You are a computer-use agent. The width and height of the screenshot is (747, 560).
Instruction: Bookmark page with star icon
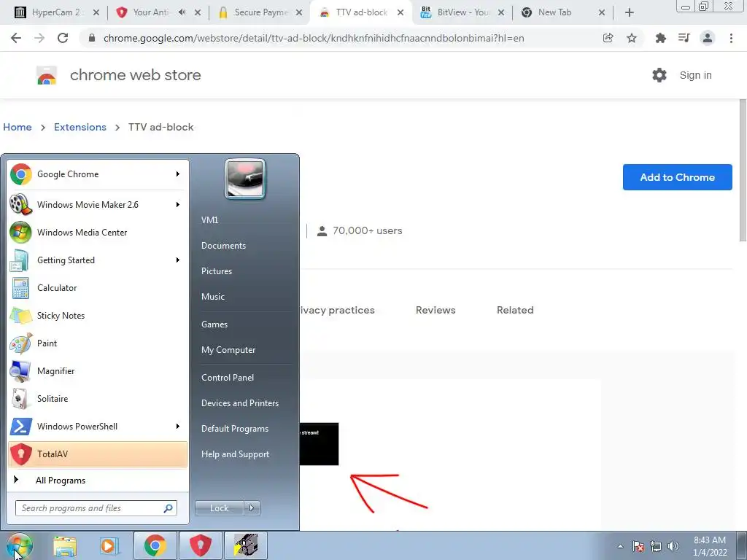coord(632,38)
